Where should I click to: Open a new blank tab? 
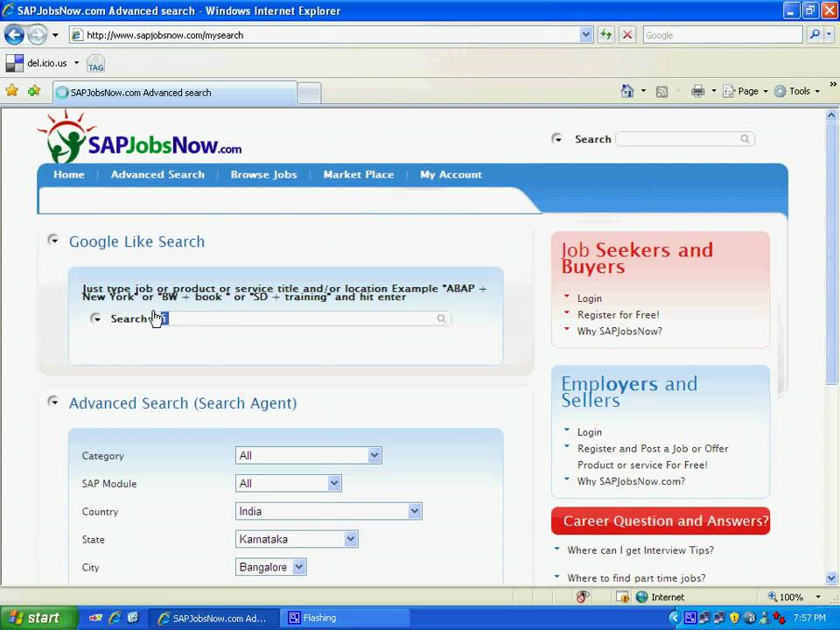(x=309, y=94)
